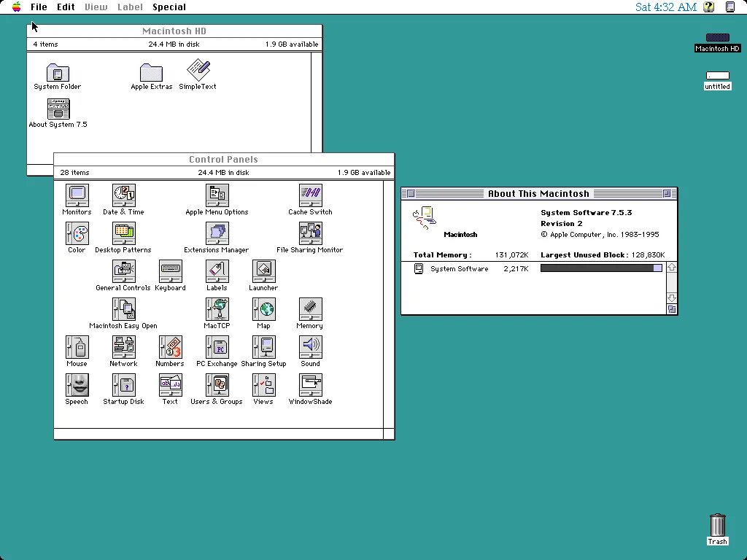
Task: Click the "28 items" count in Control Panels
Action: pyautogui.click(x=74, y=172)
